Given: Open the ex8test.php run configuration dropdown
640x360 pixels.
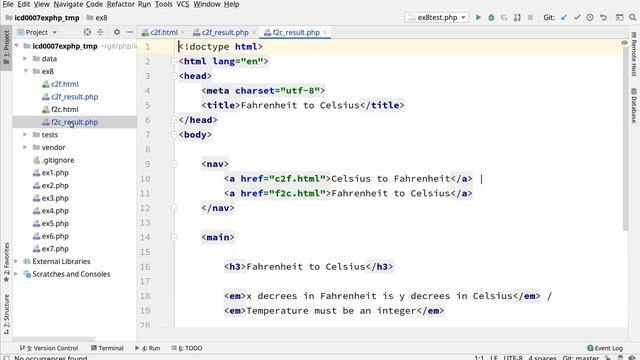Looking at the screenshot, I should tap(436, 18).
